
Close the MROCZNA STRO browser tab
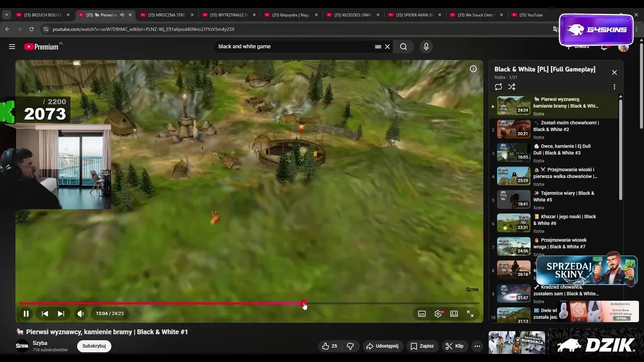click(x=192, y=15)
